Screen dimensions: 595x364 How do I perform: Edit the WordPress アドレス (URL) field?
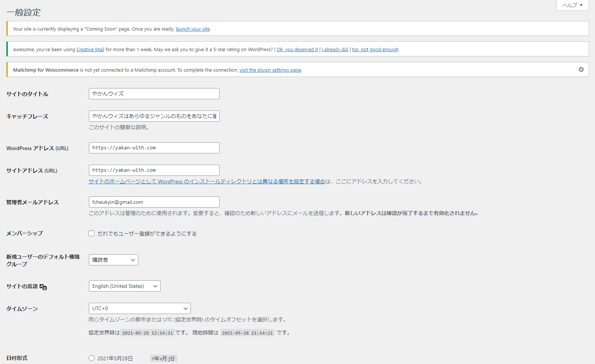(154, 148)
